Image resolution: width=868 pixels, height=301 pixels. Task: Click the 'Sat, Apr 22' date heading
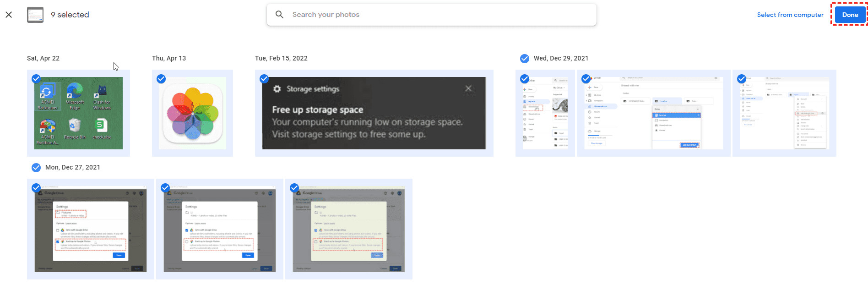point(43,59)
